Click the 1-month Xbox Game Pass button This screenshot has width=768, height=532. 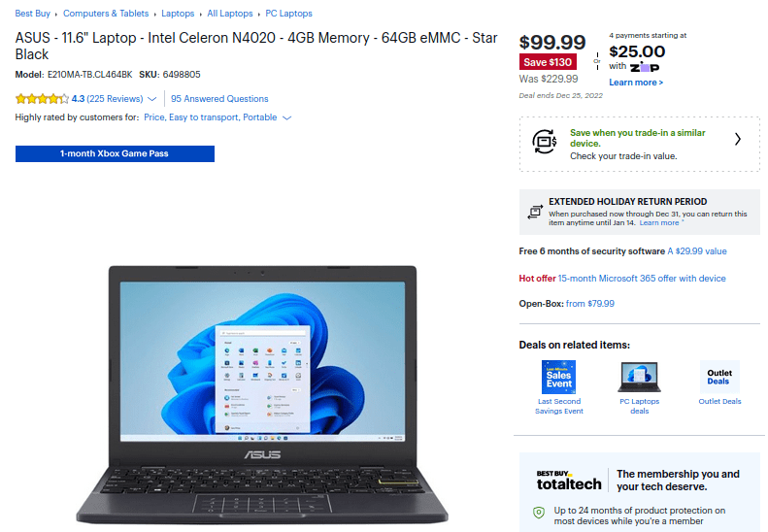115,153
